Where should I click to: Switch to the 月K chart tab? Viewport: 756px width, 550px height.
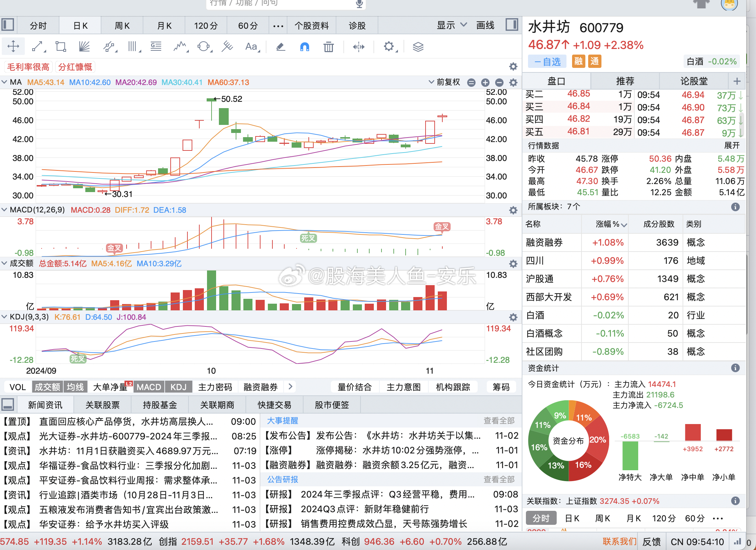click(164, 26)
